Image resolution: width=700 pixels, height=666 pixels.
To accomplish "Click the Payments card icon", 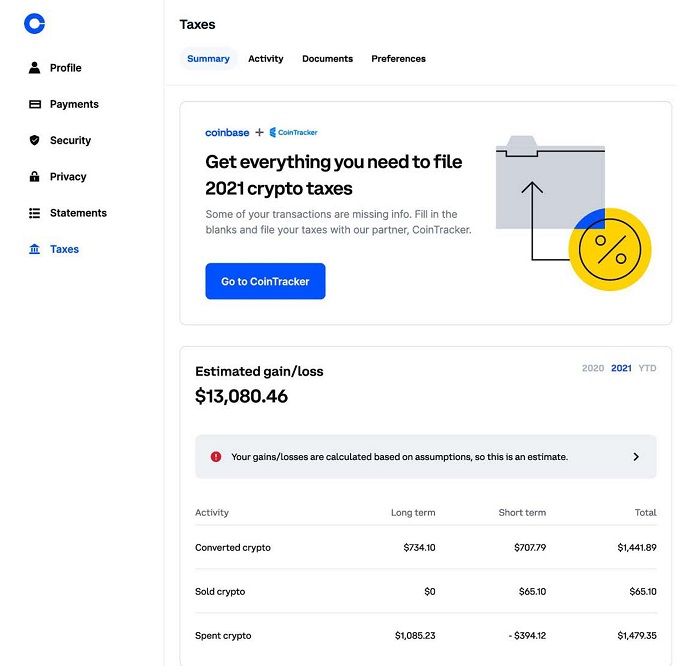I will pos(35,104).
